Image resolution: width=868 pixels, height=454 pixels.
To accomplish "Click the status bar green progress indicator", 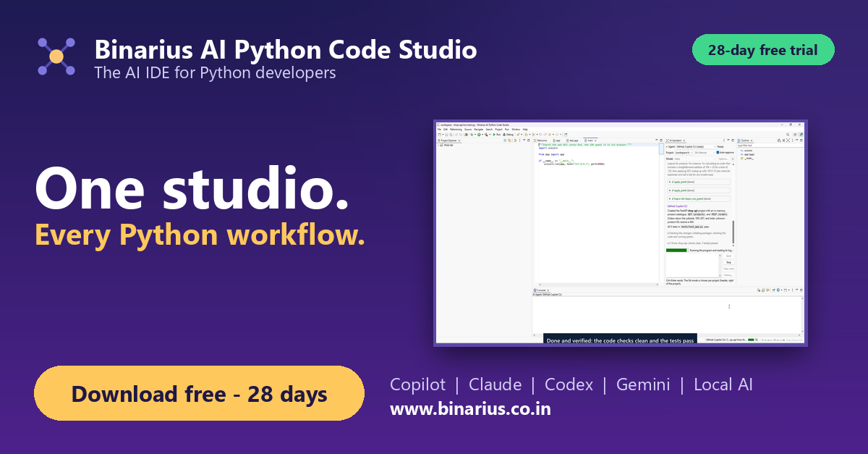I will point(751,340).
